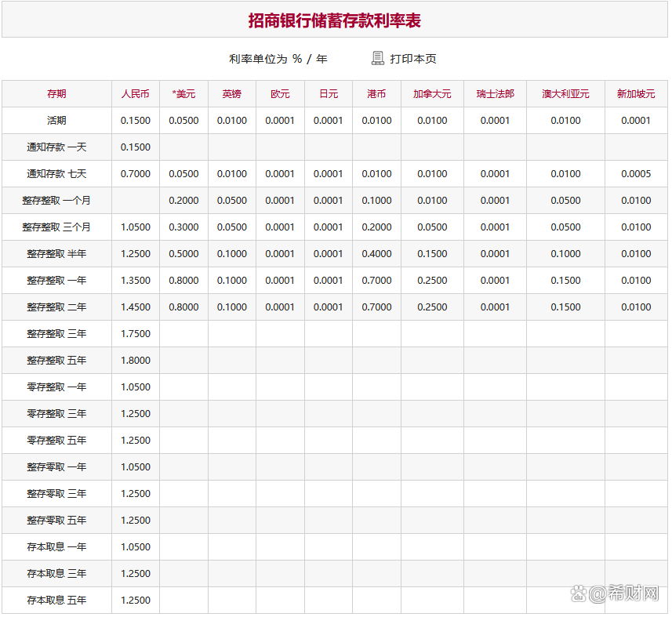The height and width of the screenshot is (617, 672).
Task: Click 澳大利亚元 rate 0.1500 in 整存整取 二年 row
Action: [x=565, y=307]
